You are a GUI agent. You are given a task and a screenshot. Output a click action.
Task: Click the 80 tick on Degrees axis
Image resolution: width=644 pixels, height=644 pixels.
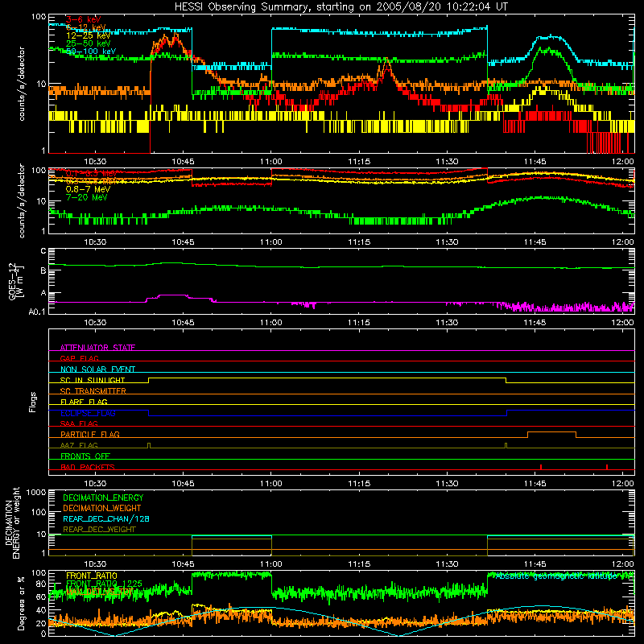point(41,584)
